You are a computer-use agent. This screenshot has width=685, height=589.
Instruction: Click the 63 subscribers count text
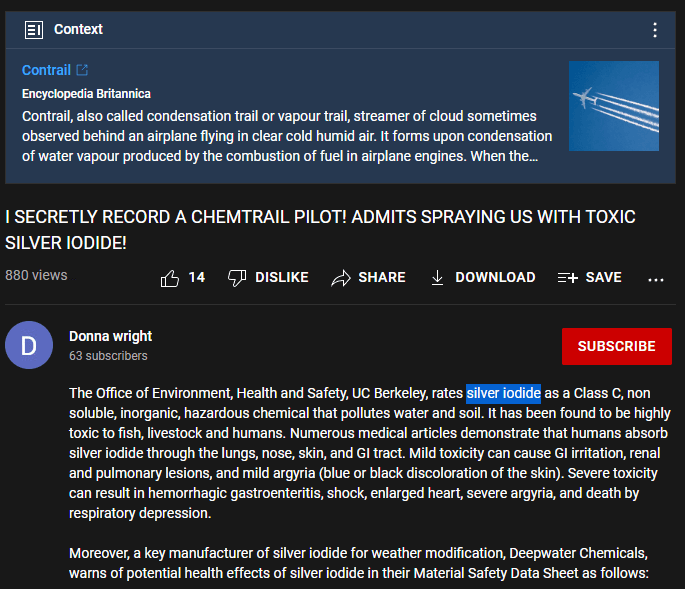pos(108,356)
